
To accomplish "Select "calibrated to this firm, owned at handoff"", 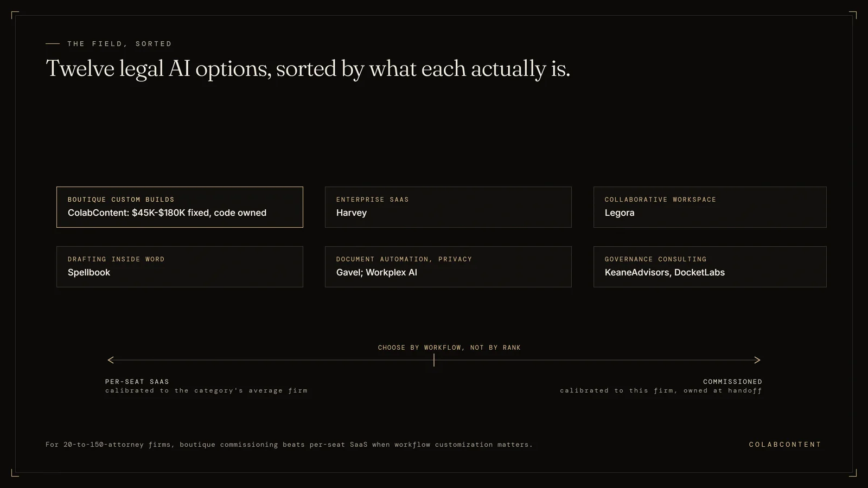I will click(661, 390).
